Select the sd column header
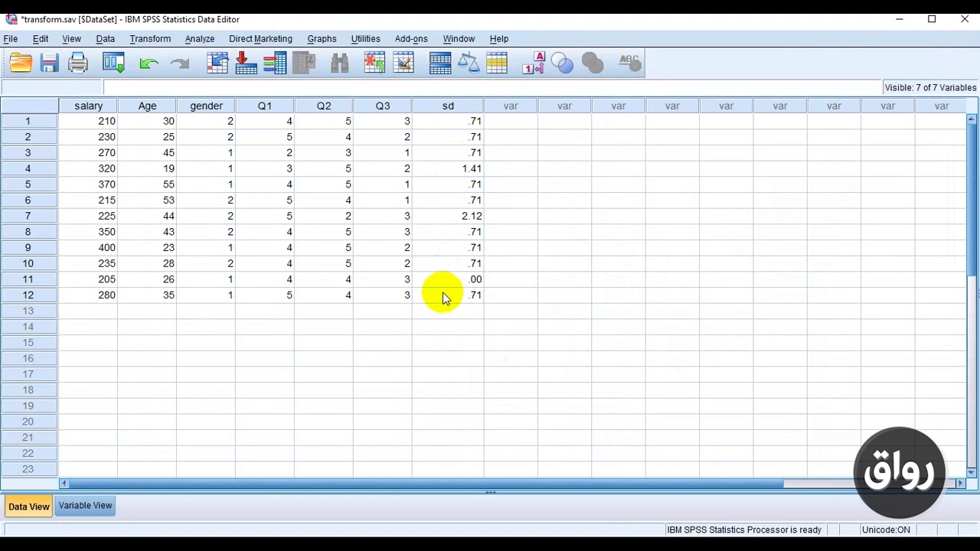This screenshot has height=551, width=980. click(x=448, y=106)
